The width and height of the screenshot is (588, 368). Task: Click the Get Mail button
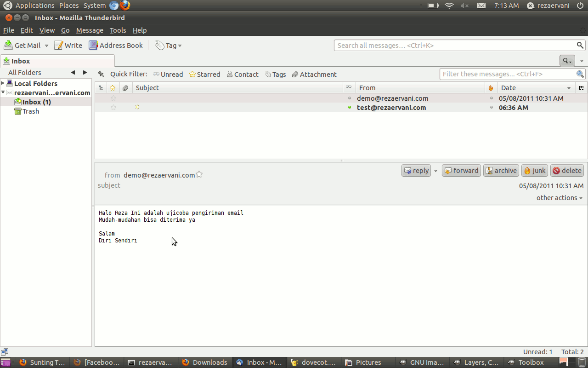pos(23,46)
